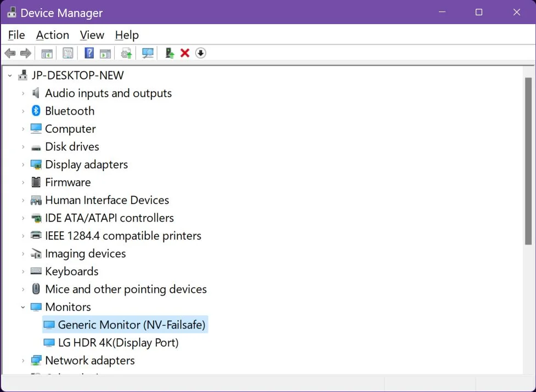Collapse the Monitors category chevron
536x392 pixels.
pyautogui.click(x=23, y=308)
